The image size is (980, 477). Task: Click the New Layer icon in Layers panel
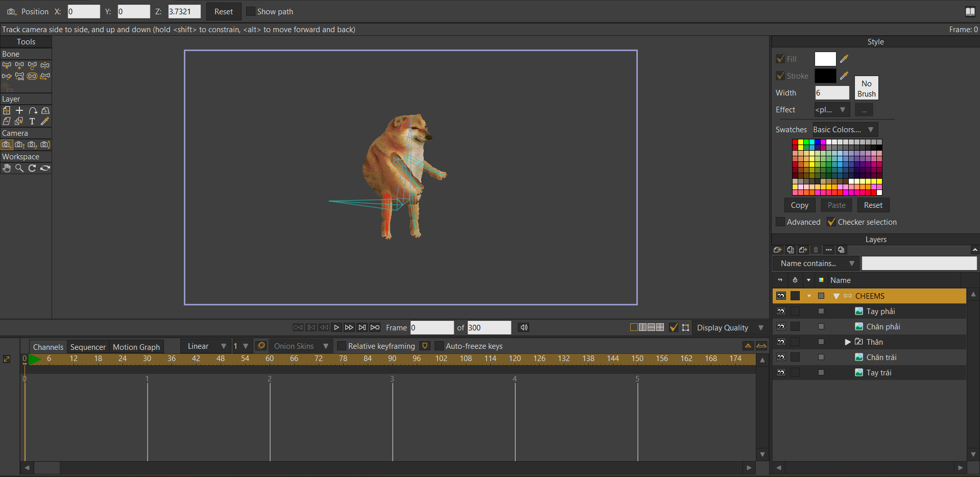click(x=778, y=250)
